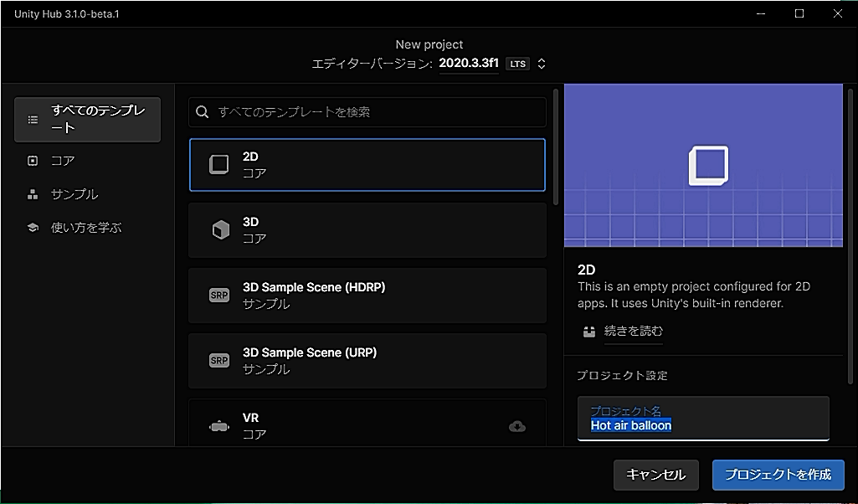The image size is (858, 504).
Task: Click the SRP icon for 3D Sample Scene (URP)
Action: click(218, 359)
